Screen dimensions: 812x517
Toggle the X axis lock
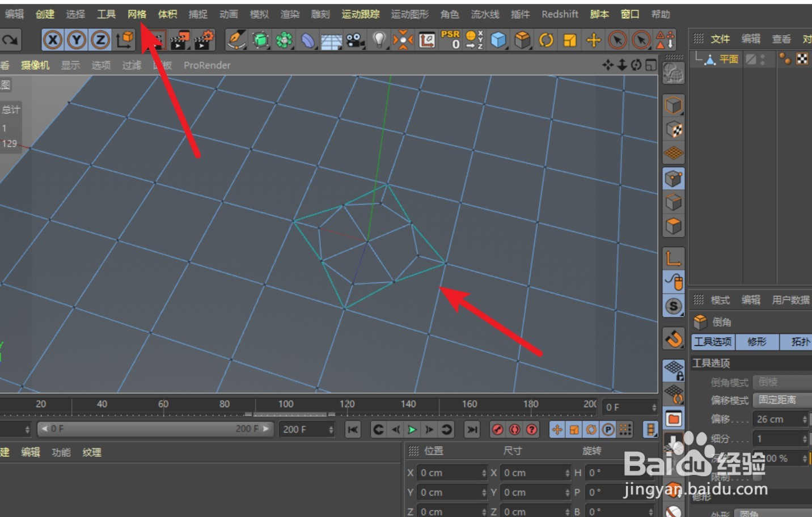pos(53,40)
